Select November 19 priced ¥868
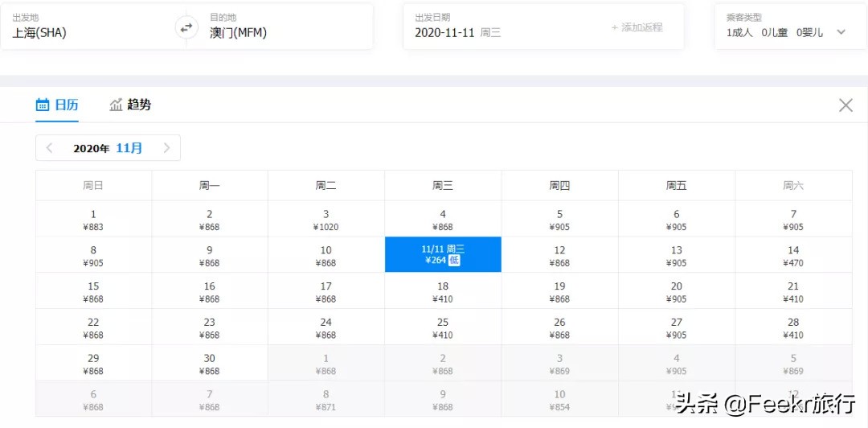The width and height of the screenshot is (868, 428). coord(559,291)
